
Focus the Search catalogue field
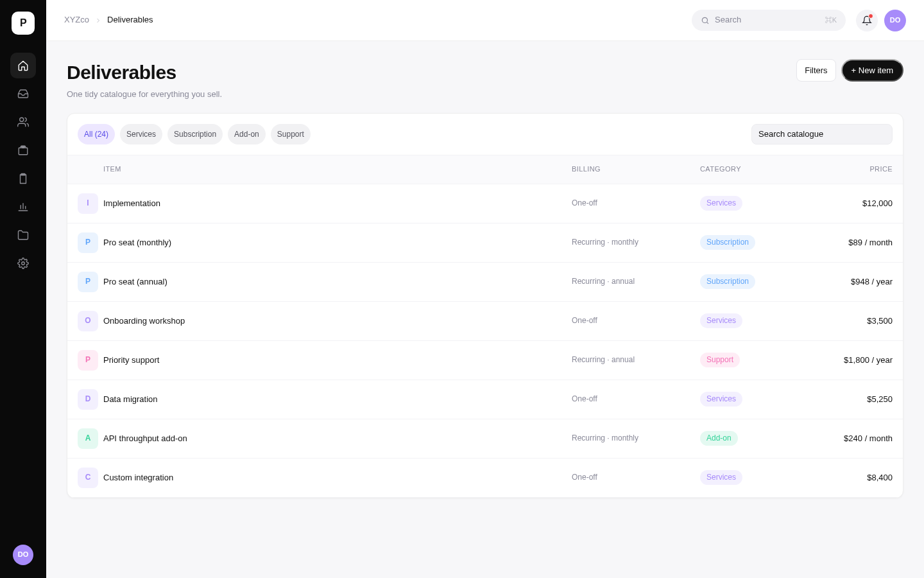822,134
